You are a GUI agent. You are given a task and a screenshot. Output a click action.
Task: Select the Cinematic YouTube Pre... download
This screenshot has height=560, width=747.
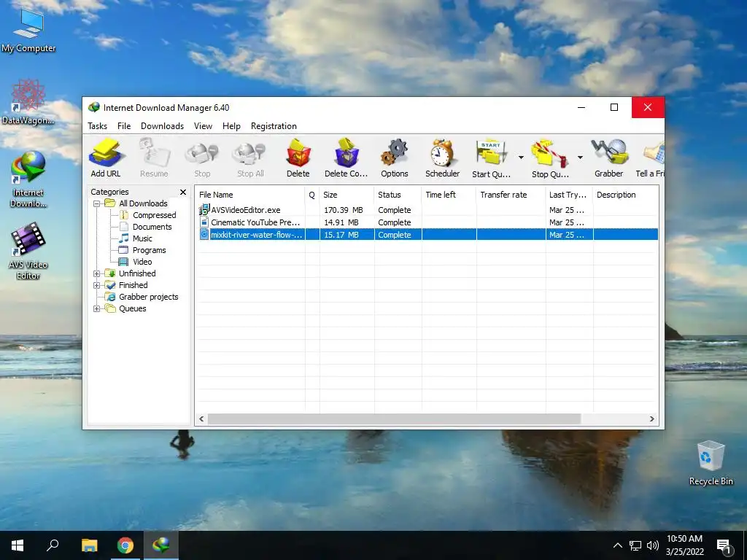coord(427,222)
